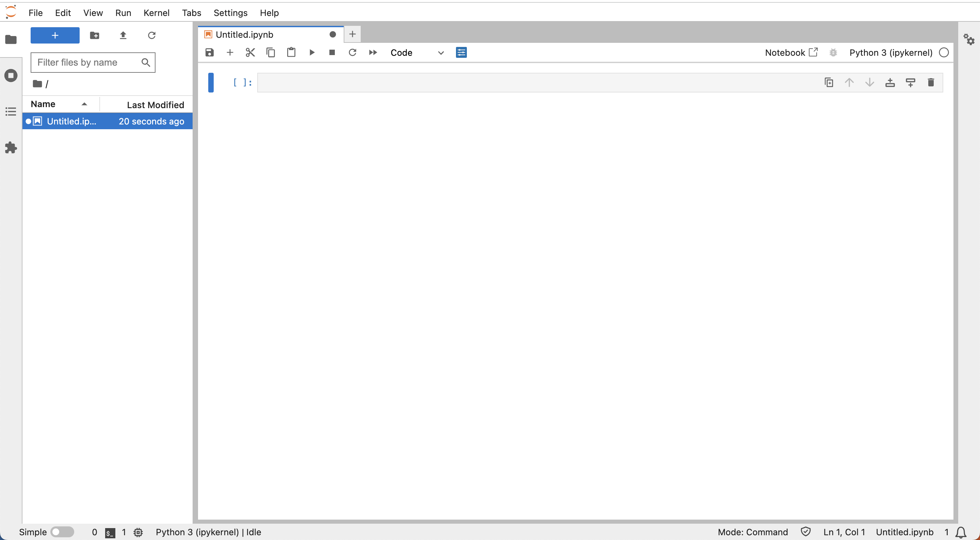The width and height of the screenshot is (980, 540).
Task: Run the selected cell
Action: coord(312,52)
